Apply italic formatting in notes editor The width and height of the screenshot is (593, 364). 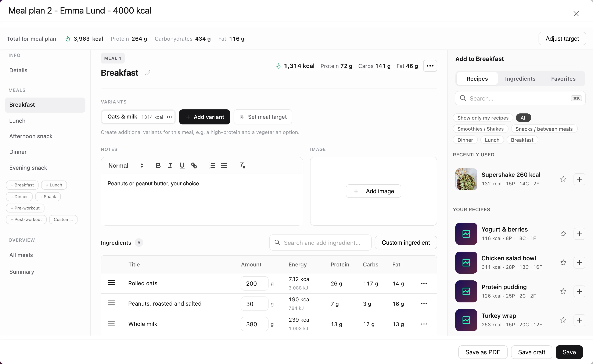point(170,166)
